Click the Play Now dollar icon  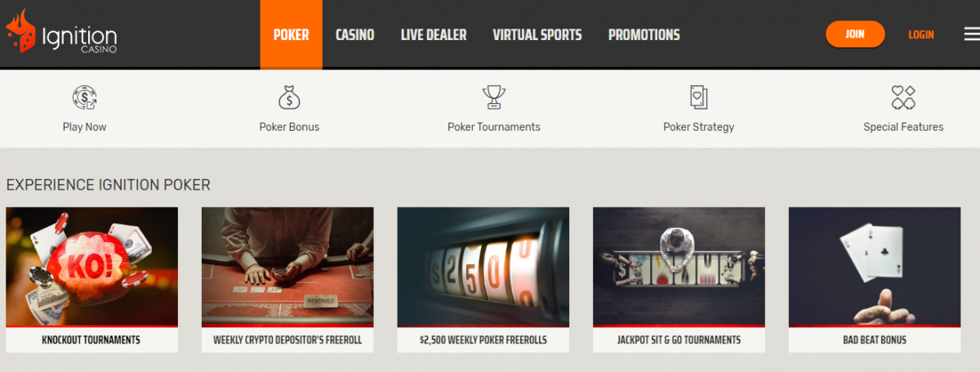pyautogui.click(x=85, y=97)
